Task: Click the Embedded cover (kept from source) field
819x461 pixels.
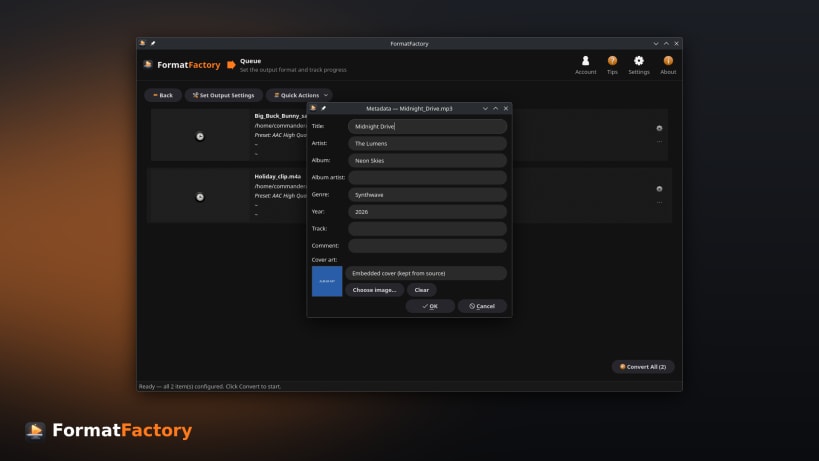Action: 426,273
